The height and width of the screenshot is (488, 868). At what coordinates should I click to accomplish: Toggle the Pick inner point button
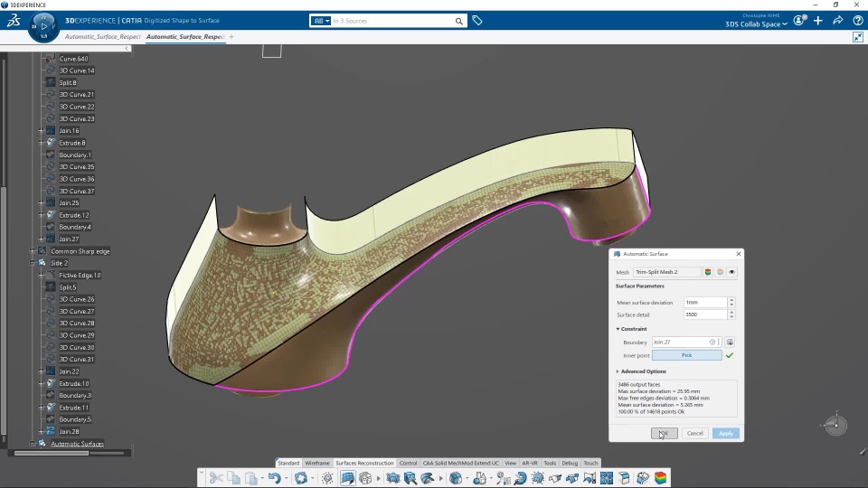pos(686,355)
